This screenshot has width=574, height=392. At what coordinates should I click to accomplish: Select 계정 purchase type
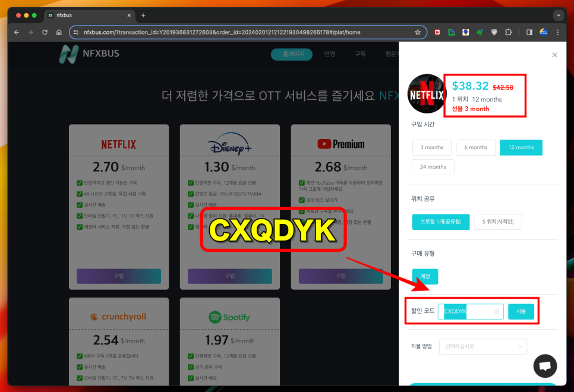(425, 276)
